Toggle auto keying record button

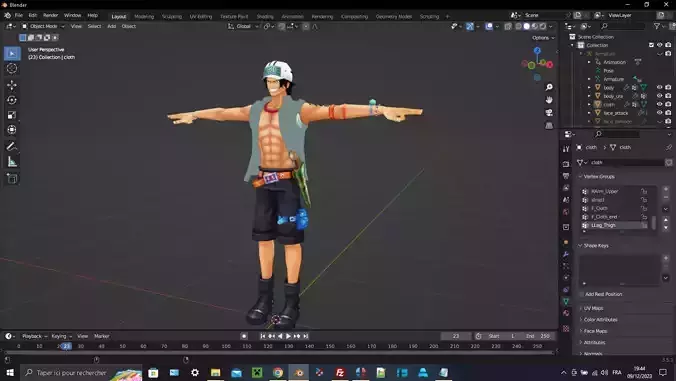244,336
